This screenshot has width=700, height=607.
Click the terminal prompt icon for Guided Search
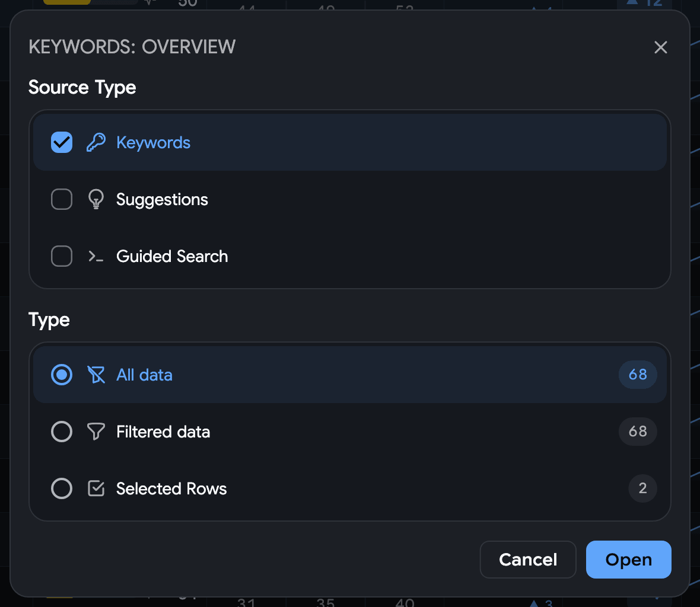coord(96,257)
